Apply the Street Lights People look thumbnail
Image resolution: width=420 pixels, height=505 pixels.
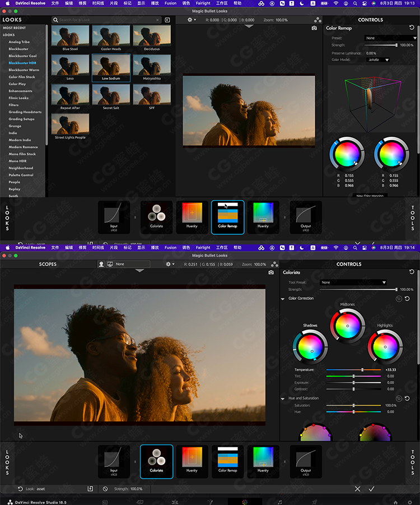70,127
